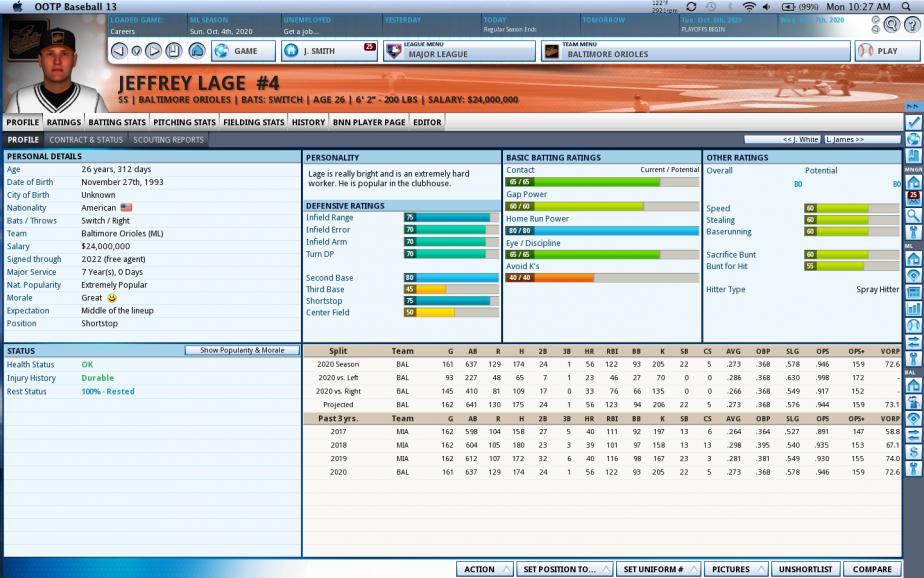Go back with the left arrow navigation button

tap(119, 51)
